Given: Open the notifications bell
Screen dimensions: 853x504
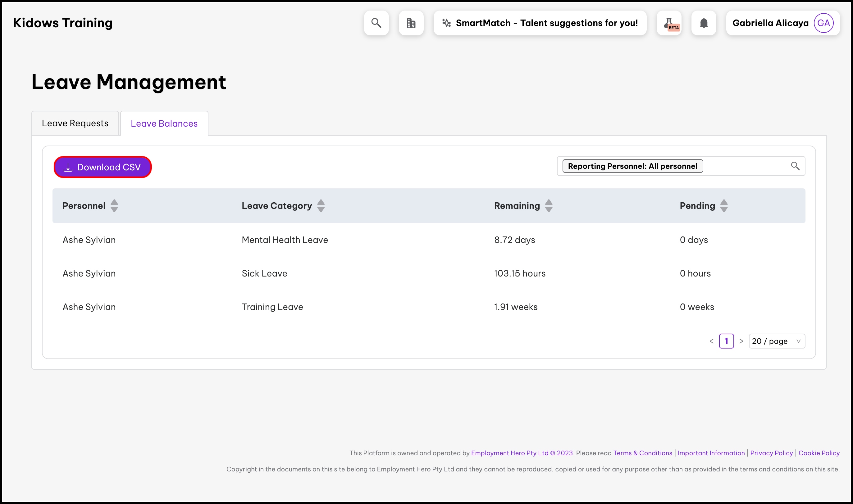Looking at the screenshot, I should point(704,23).
